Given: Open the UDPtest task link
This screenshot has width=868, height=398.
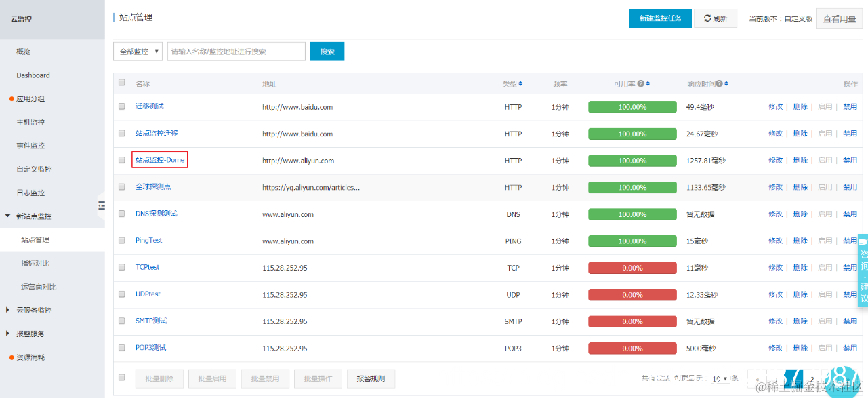Looking at the screenshot, I should point(148,294).
